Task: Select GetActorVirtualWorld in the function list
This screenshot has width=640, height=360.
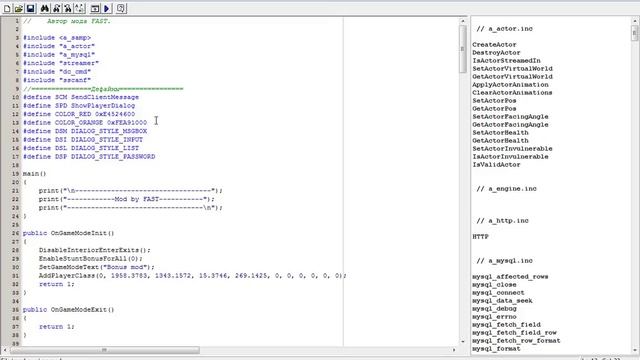Action: pos(512,77)
